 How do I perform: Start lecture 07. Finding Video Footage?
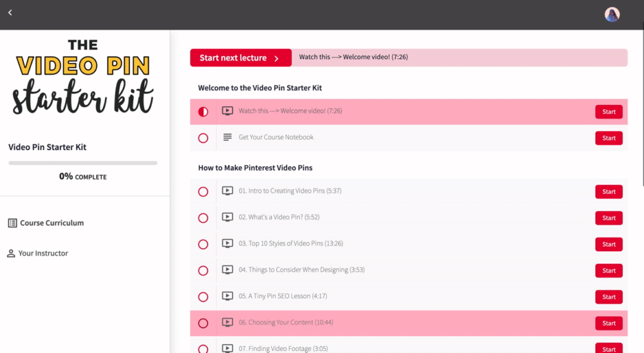pos(609,348)
